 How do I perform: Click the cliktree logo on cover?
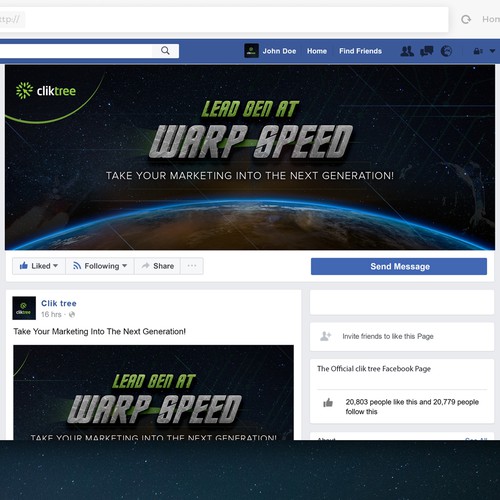[x=46, y=91]
